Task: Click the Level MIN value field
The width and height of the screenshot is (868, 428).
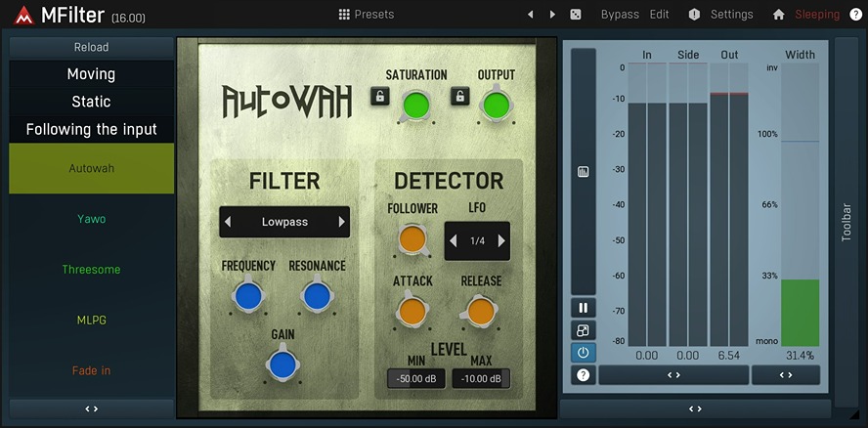Action: click(x=415, y=379)
